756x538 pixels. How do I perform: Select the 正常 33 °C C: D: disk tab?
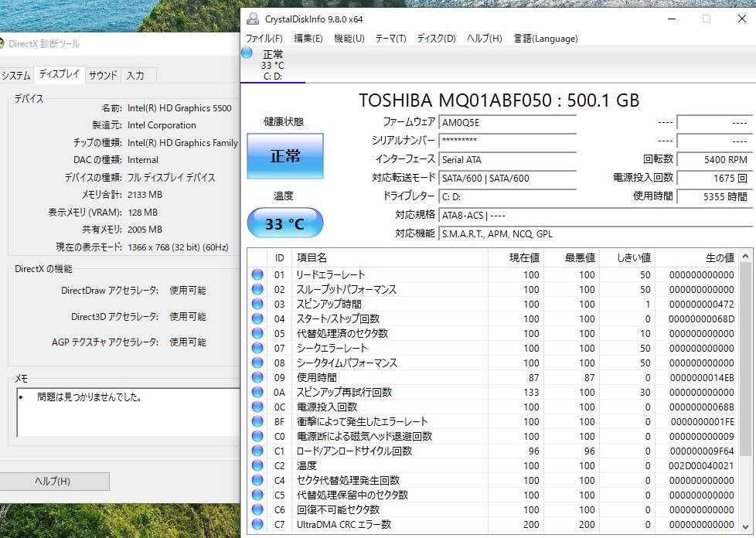273,65
